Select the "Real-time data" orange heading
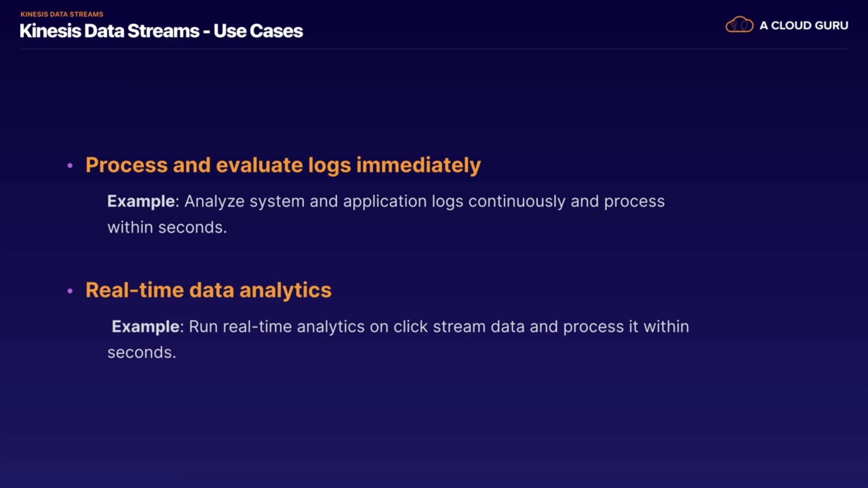 pos(160,290)
